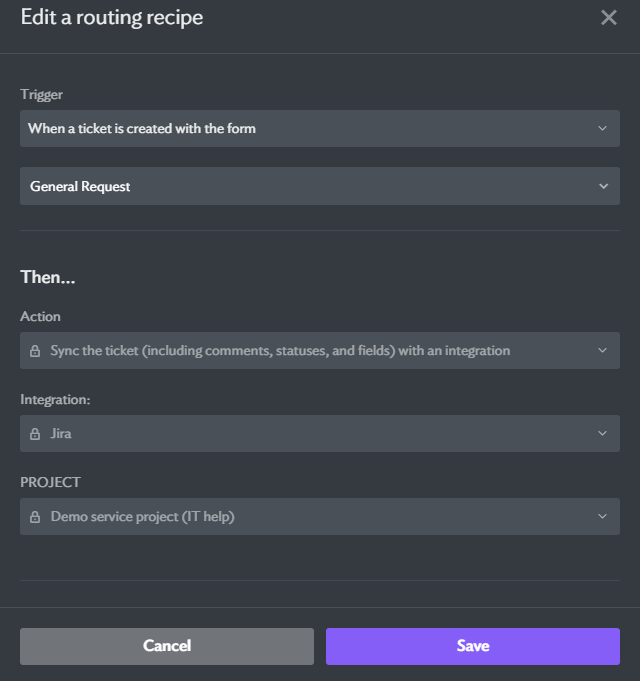Save the routing recipe
640x681 pixels.
click(x=473, y=646)
